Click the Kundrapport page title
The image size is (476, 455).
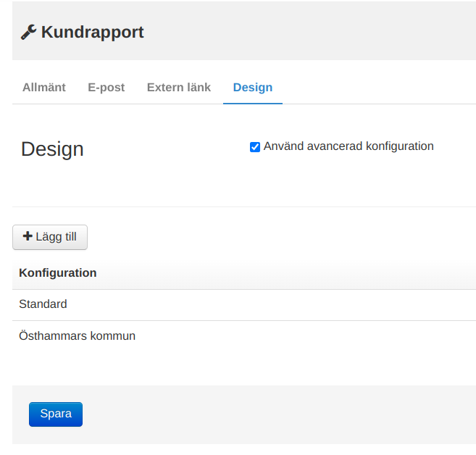coord(92,33)
